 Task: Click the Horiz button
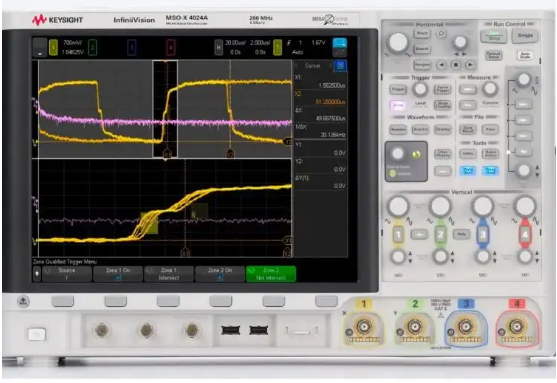(422, 33)
